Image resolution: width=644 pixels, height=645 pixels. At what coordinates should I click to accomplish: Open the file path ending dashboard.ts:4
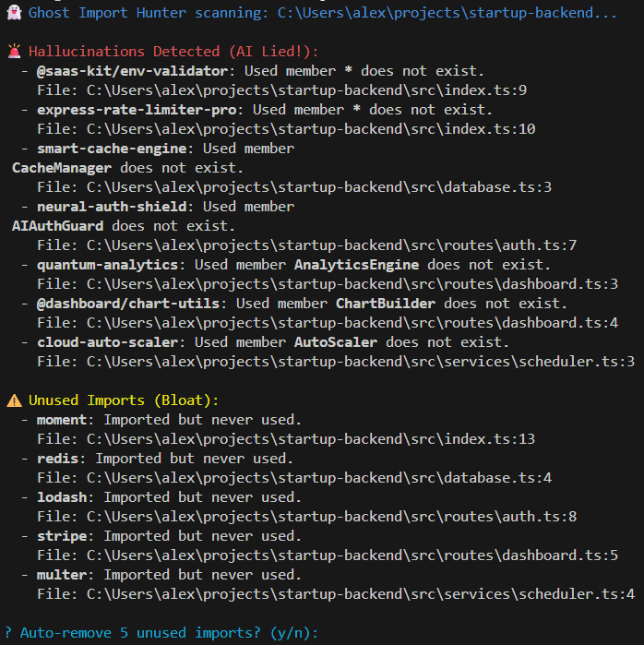352,323
